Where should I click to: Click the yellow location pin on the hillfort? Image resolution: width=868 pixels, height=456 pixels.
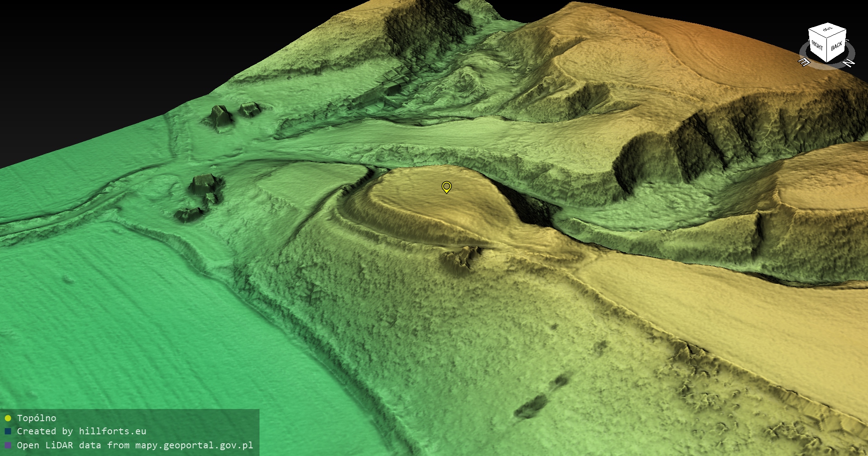(446, 187)
